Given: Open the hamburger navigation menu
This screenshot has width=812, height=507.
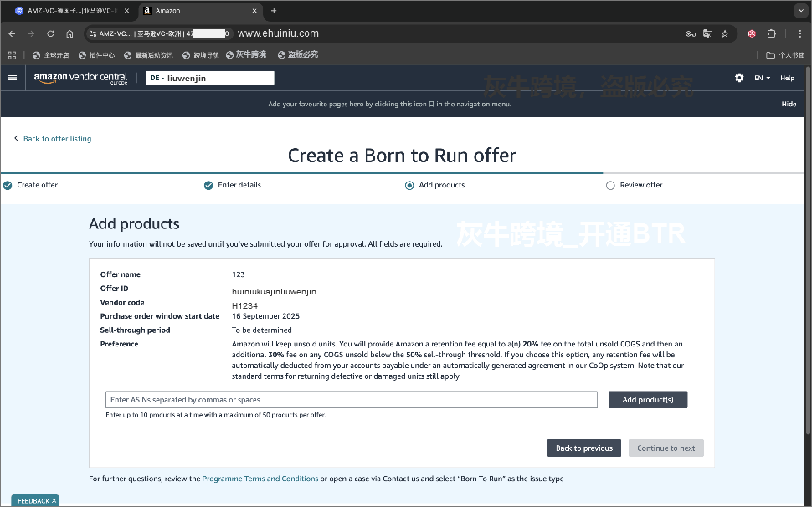Looking at the screenshot, I should pyautogui.click(x=13, y=78).
